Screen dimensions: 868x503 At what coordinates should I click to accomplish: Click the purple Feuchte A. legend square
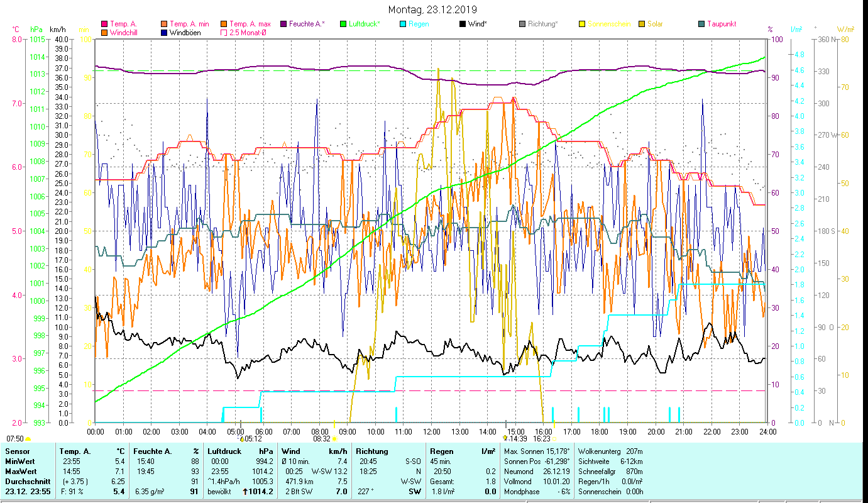coord(284,25)
